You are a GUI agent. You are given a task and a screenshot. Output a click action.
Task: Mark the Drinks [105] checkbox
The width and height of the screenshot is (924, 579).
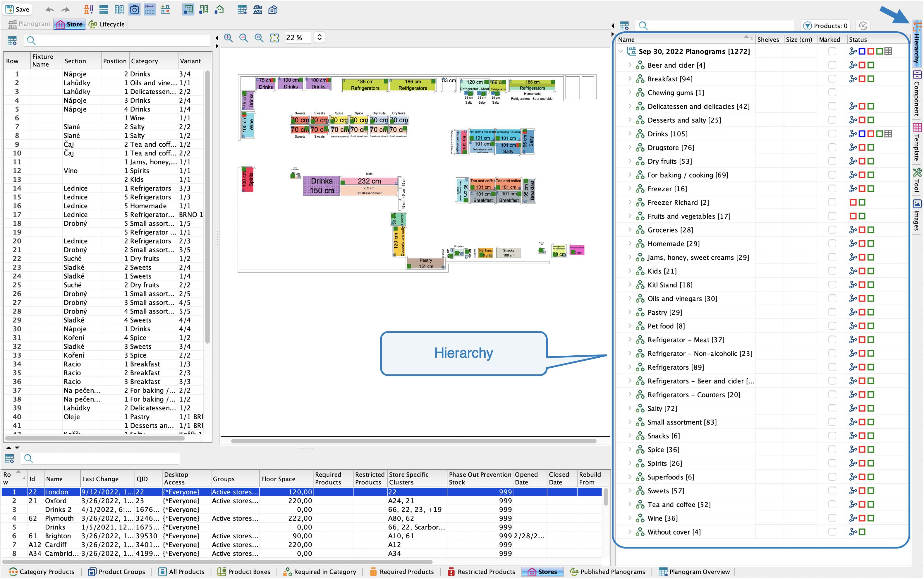(x=832, y=134)
